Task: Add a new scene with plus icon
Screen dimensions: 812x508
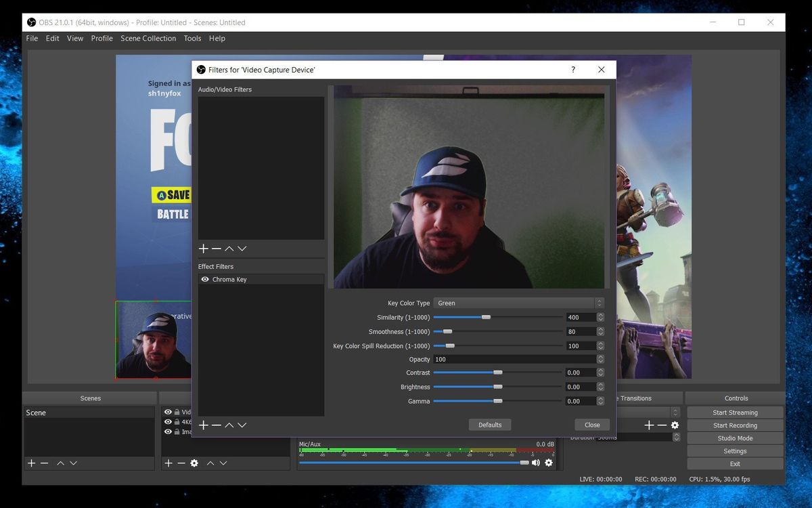Action: coord(31,463)
